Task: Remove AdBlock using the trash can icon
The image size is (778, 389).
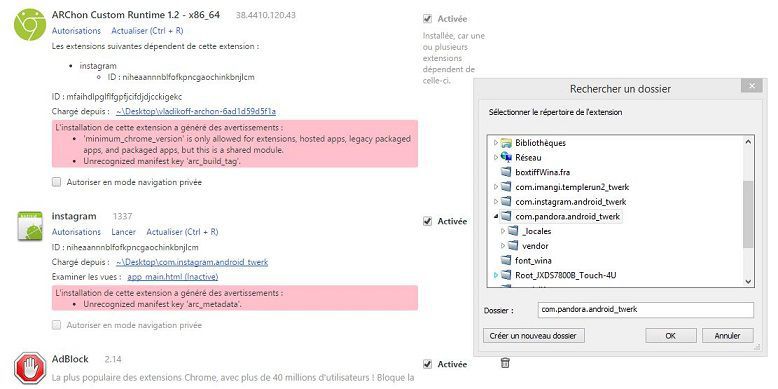Action: [x=505, y=363]
